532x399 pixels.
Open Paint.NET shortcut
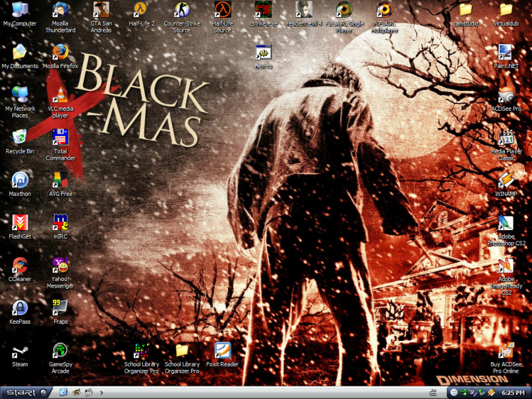pyautogui.click(x=506, y=57)
